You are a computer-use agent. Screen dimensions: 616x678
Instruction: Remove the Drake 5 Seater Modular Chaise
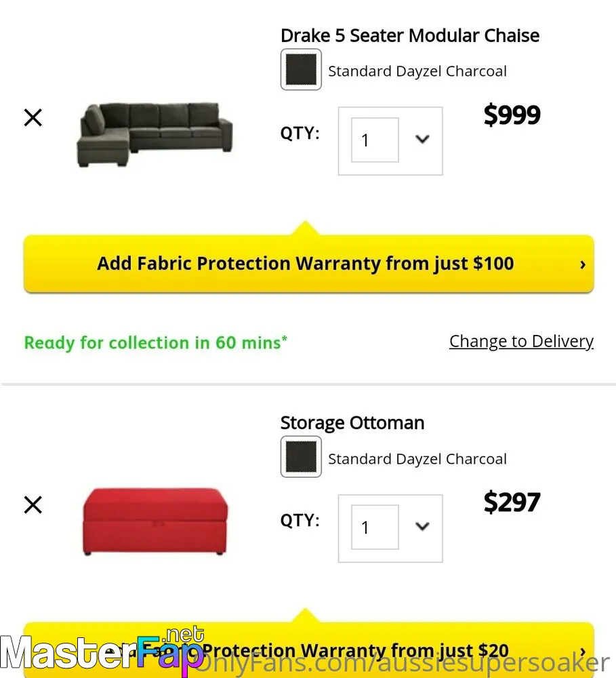pos(33,117)
